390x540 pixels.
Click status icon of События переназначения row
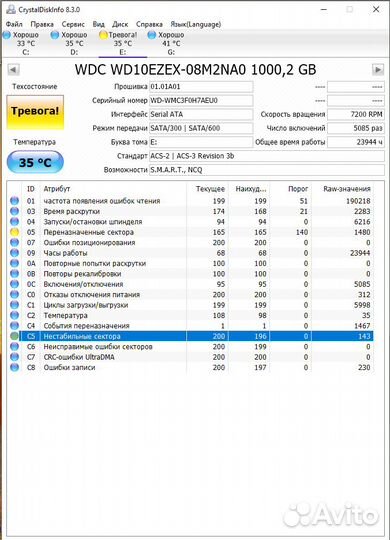(14, 325)
